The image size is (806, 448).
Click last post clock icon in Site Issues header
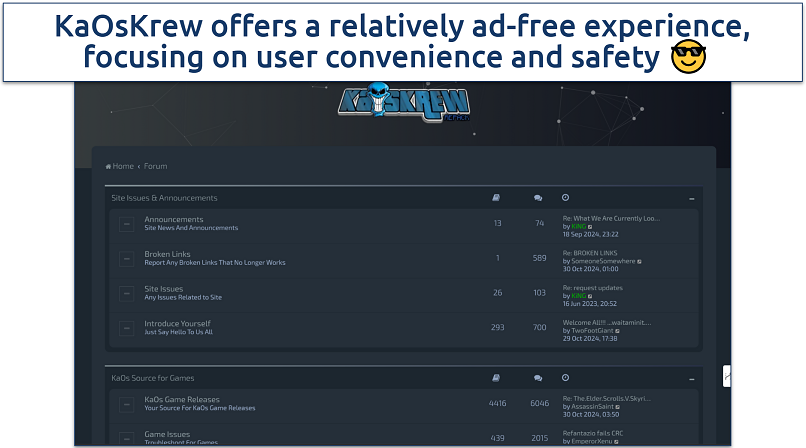(565, 197)
